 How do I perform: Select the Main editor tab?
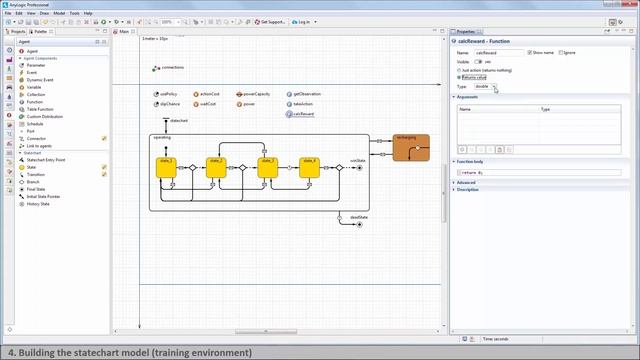point(123,32)
